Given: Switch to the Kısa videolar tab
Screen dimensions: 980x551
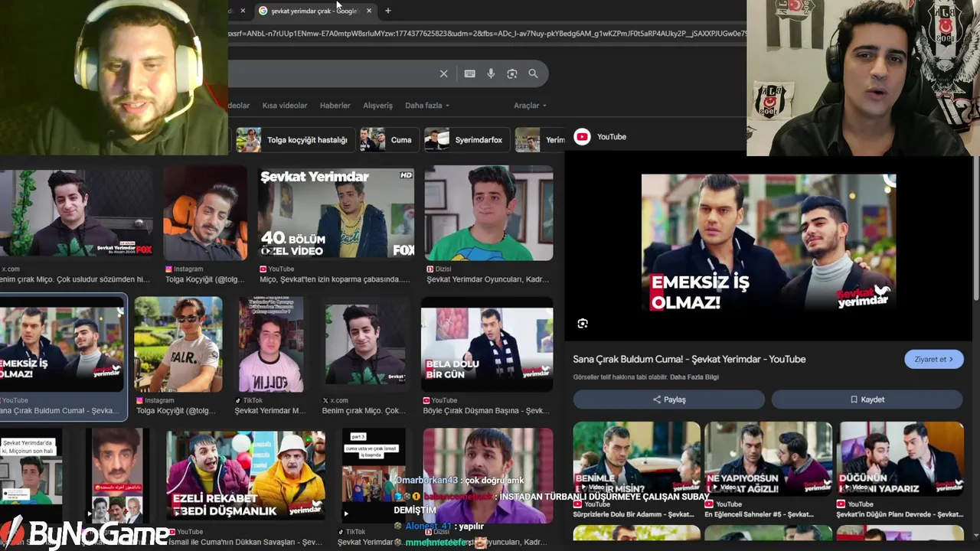Looking at the screenshot, I should click(285, 106).
